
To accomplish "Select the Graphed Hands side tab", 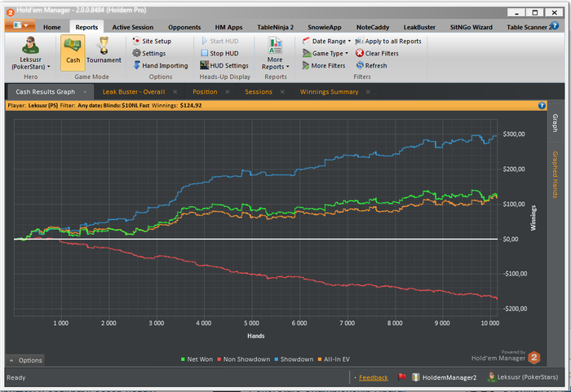I will point(555,174).
